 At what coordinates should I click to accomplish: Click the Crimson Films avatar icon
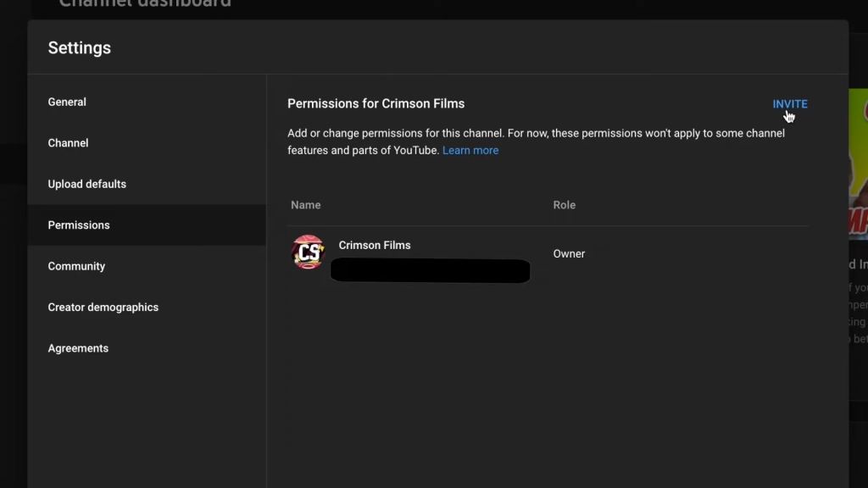tap(308, 252)
